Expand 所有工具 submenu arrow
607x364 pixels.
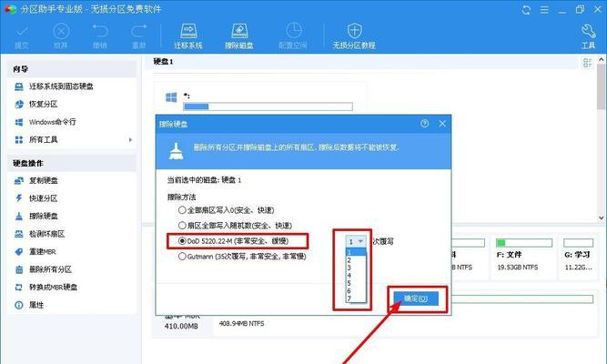point(130,140)
